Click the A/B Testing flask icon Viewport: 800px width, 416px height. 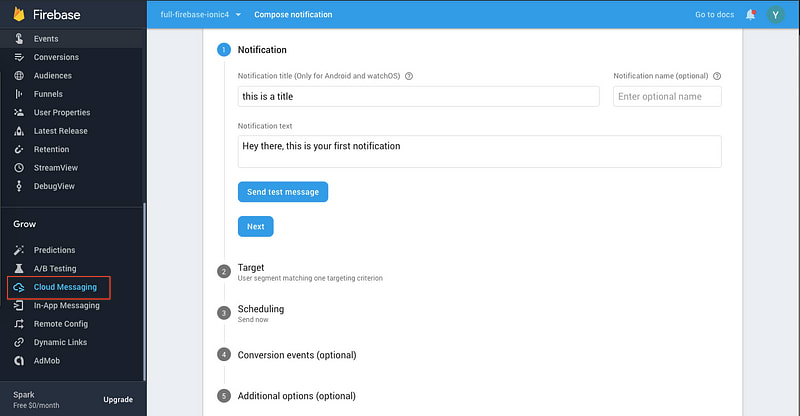(x=19, y=268)
